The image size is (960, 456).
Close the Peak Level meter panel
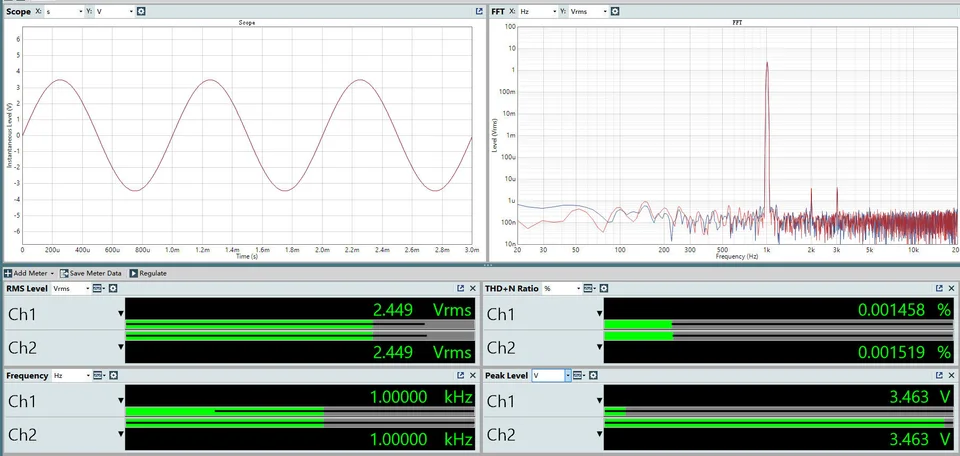pos(951,375)
